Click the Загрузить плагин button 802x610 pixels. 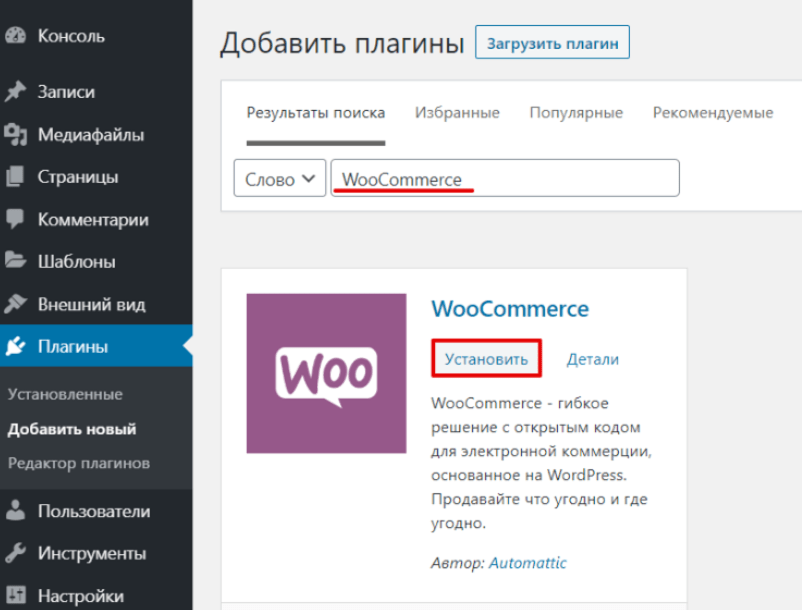(x=552, y=42)
